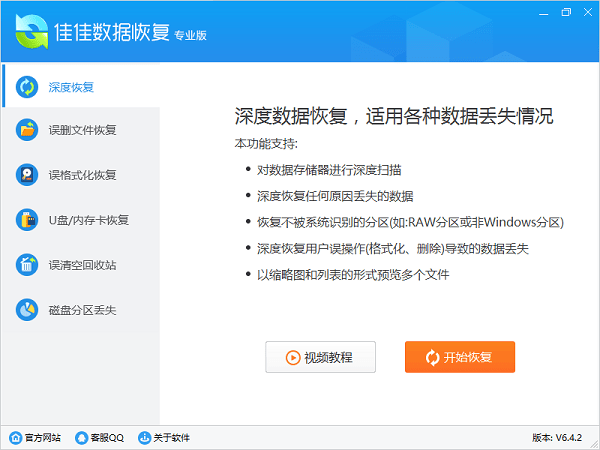Click the pie chart icon beside 磁盘分区丢失

pos(27,310)
